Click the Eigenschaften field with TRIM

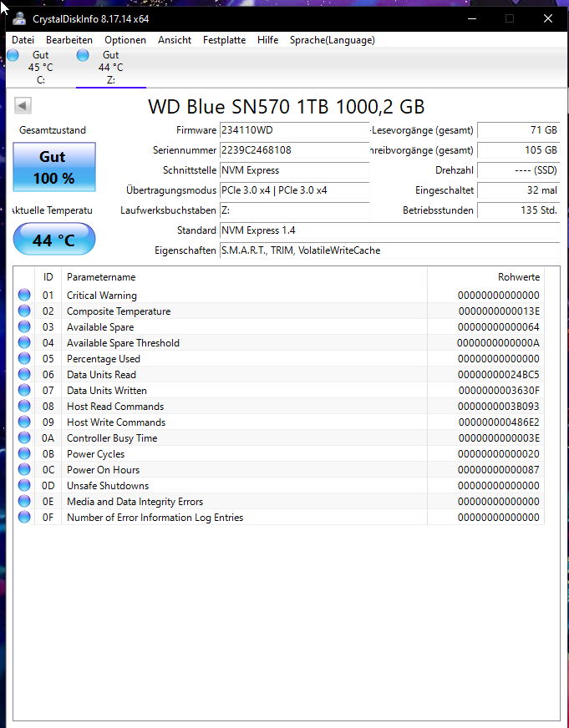[389, 250]
